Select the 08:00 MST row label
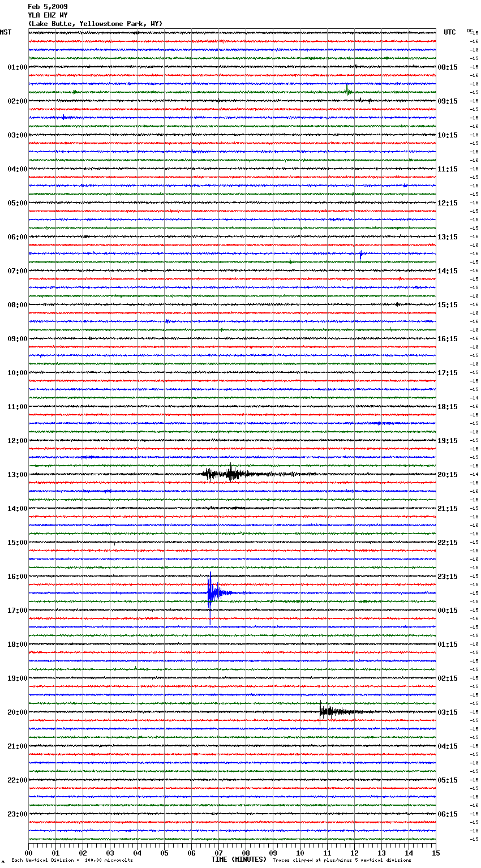481x868 pixels. tap(17, 305)
